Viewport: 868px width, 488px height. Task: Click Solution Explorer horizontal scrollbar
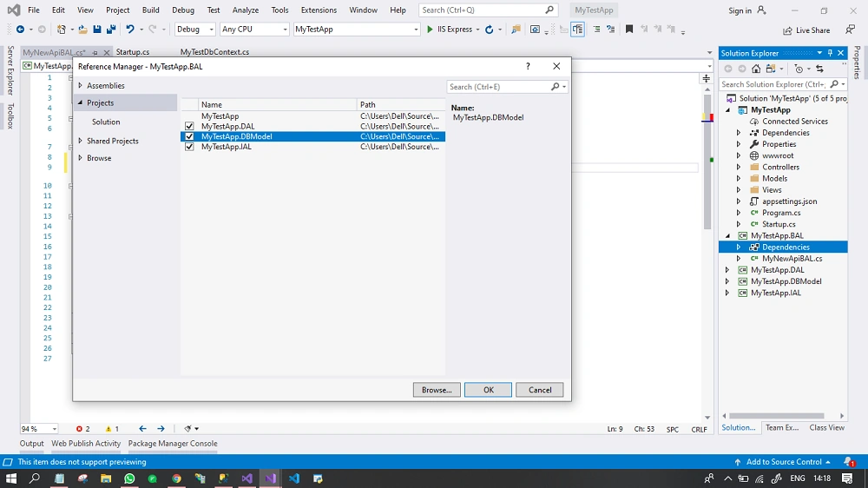point(777,416)
